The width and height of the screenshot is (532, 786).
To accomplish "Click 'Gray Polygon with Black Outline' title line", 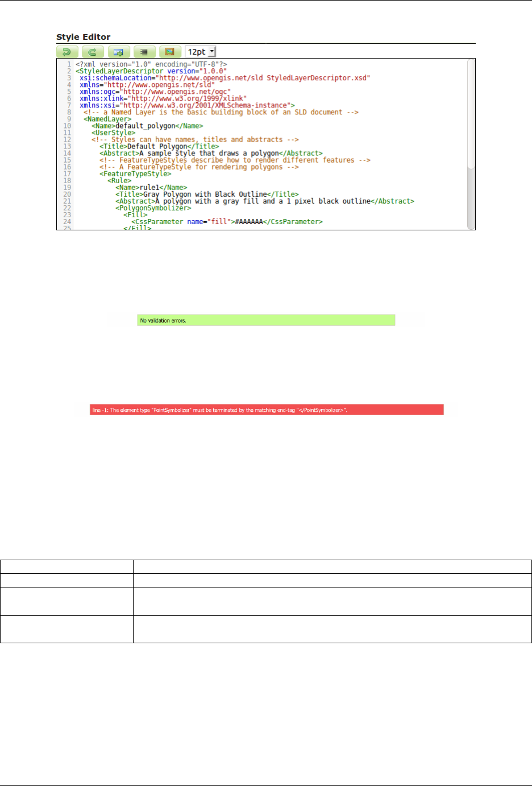I will (207, 194).
